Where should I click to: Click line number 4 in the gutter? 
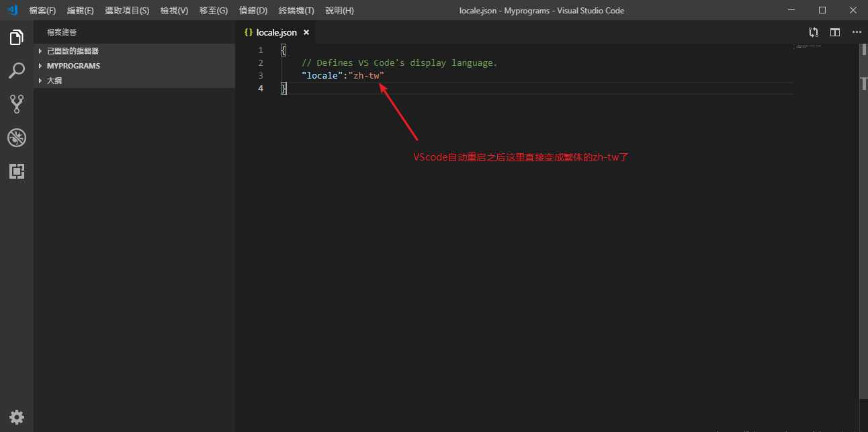point(261,88)
